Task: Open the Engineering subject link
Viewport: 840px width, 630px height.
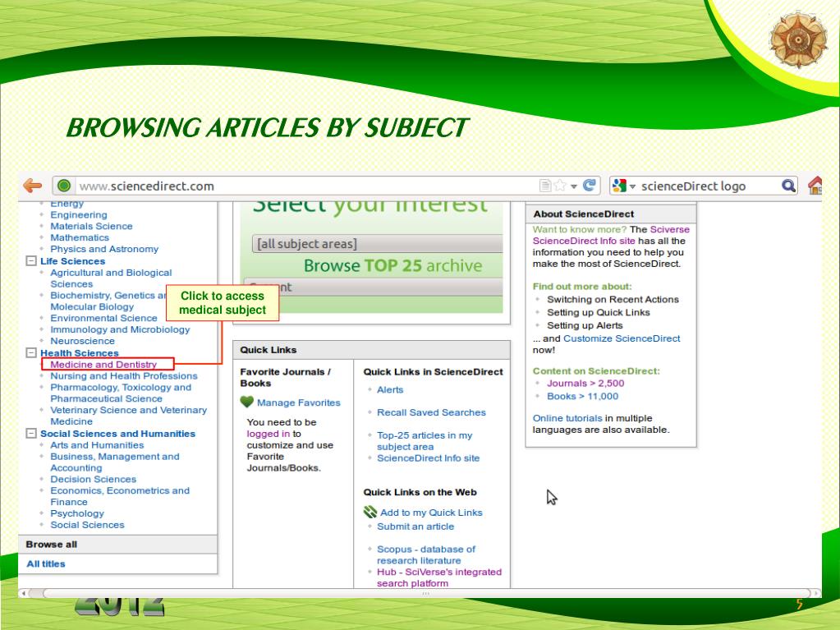Action: (x=79, y=215)
